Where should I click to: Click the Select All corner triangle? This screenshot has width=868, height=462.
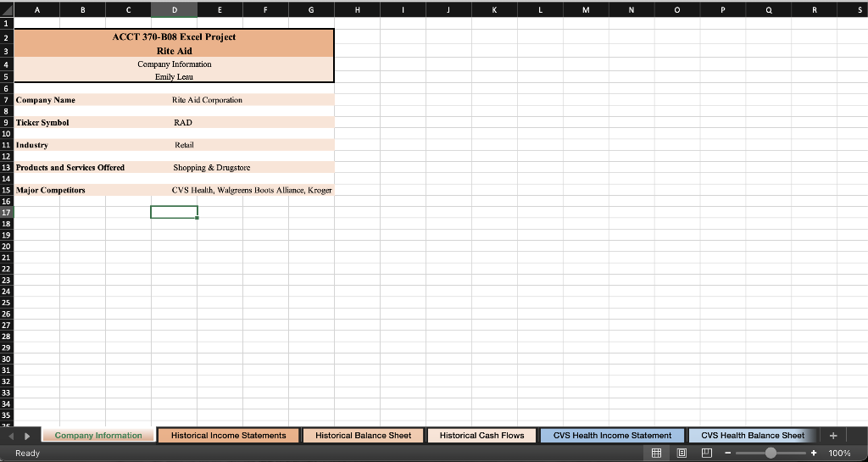7,9
